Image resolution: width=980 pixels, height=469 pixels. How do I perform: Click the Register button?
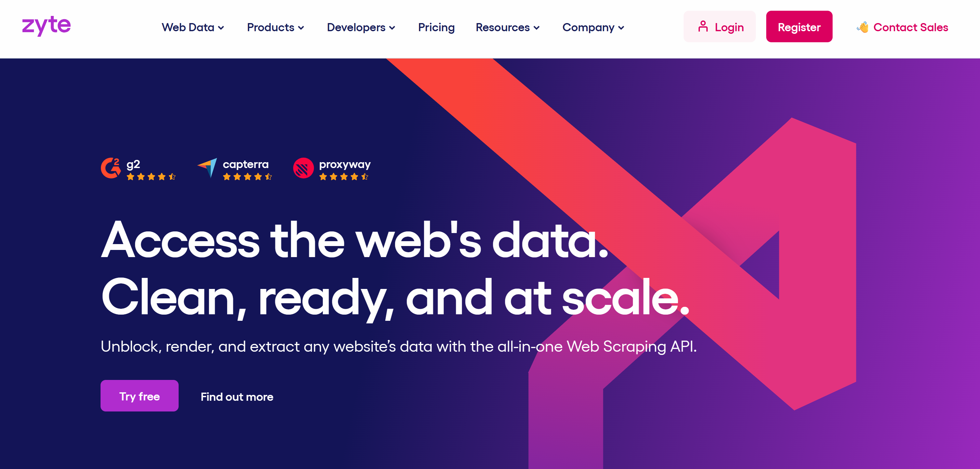799,27
